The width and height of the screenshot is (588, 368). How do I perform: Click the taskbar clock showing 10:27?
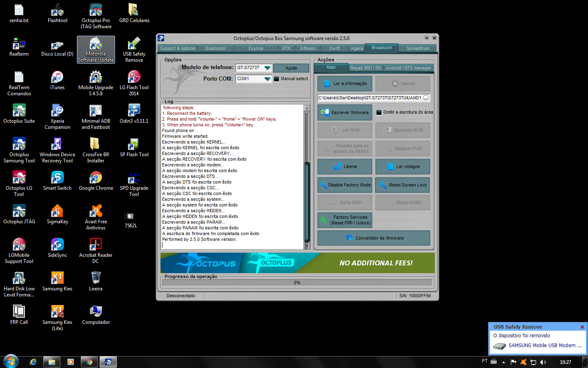(566, 362)
